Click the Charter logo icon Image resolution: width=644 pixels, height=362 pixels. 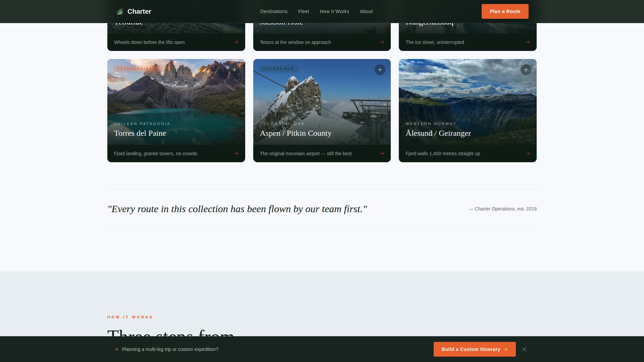[120, 12]
